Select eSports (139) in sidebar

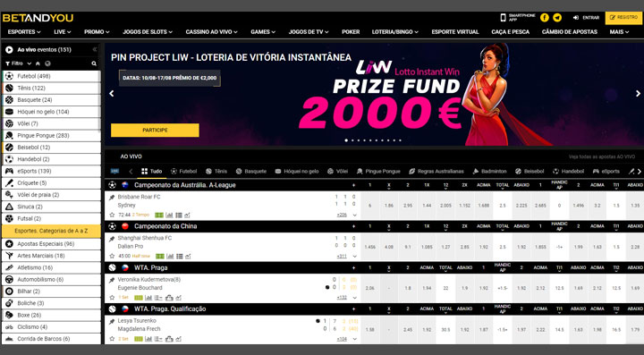(x=51, y=171)
